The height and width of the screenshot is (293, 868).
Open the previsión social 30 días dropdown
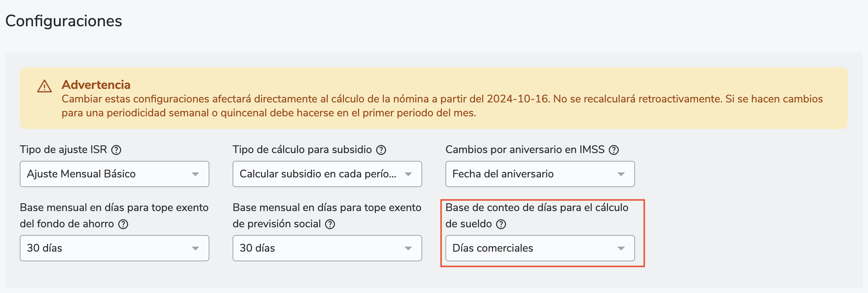[327, 248]
